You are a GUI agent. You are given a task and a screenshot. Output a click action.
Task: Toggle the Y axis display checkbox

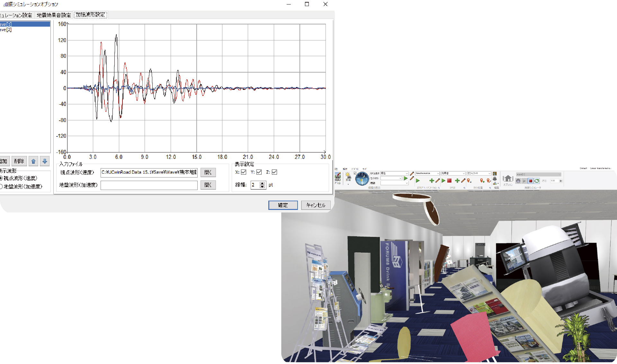259,172
